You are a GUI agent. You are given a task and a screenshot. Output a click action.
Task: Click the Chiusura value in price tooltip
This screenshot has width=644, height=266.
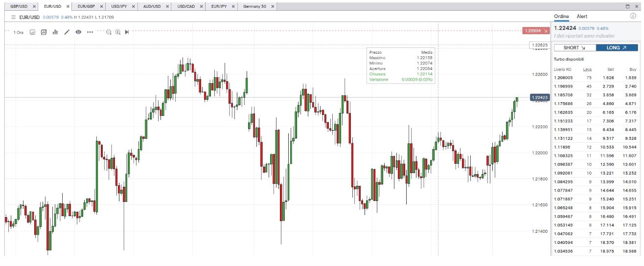426,74
